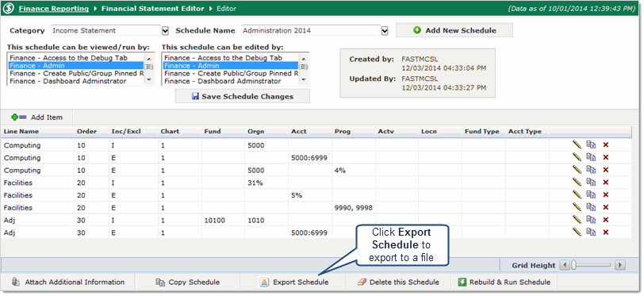Copy the Facilities row with Orgn 31%
The height and width of the screenshot is (296, 644).
click(x=591, y=182)
